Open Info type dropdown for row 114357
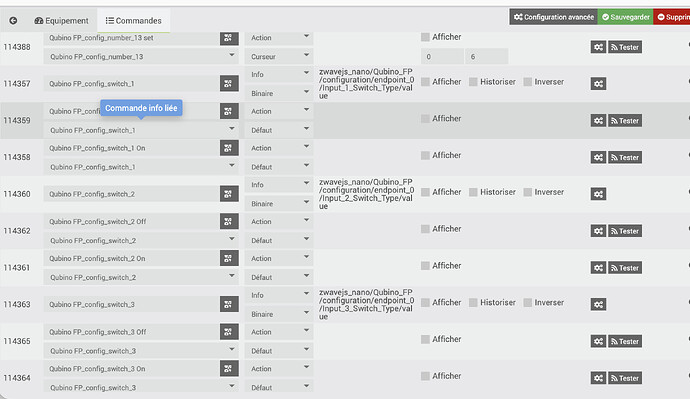690x399 pixels. click(x=279, y=74)
